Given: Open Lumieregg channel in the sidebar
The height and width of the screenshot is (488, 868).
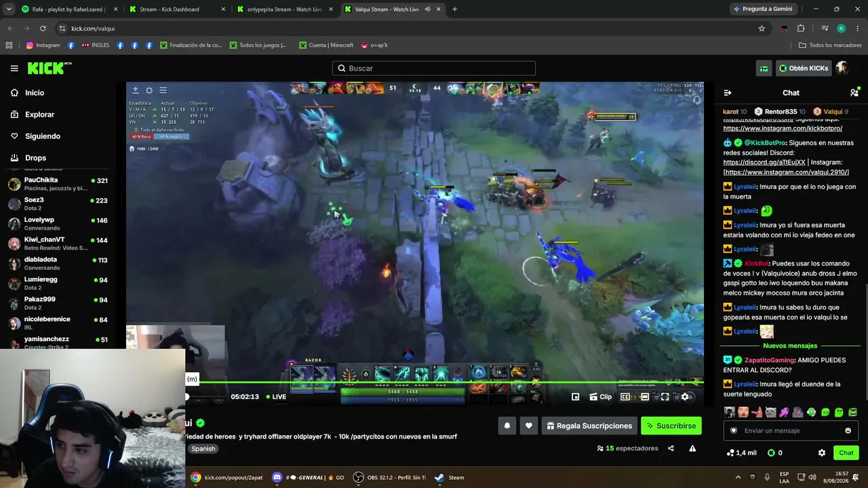Looking at the screenshot, I should (x=58, y=283).
